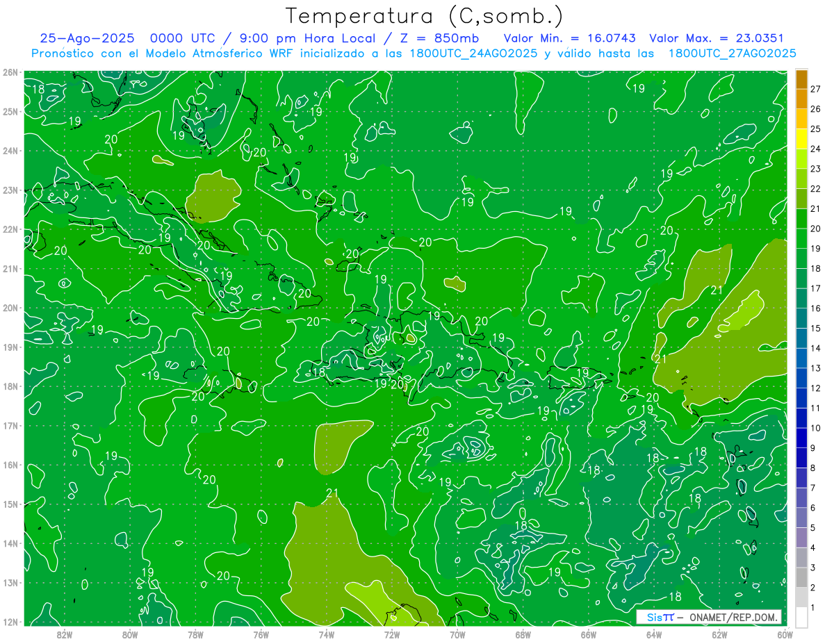Click the 18N latitude label
834x644 pixels.
pos(10,386)
